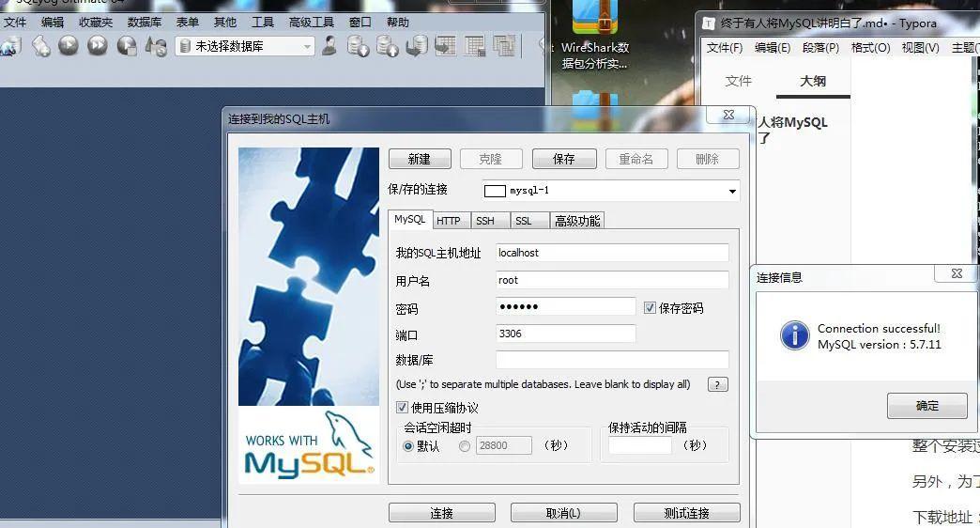This screenshot has height=528, width=980.
Task: Open the 其他 menu
Action: pos(225,22)
